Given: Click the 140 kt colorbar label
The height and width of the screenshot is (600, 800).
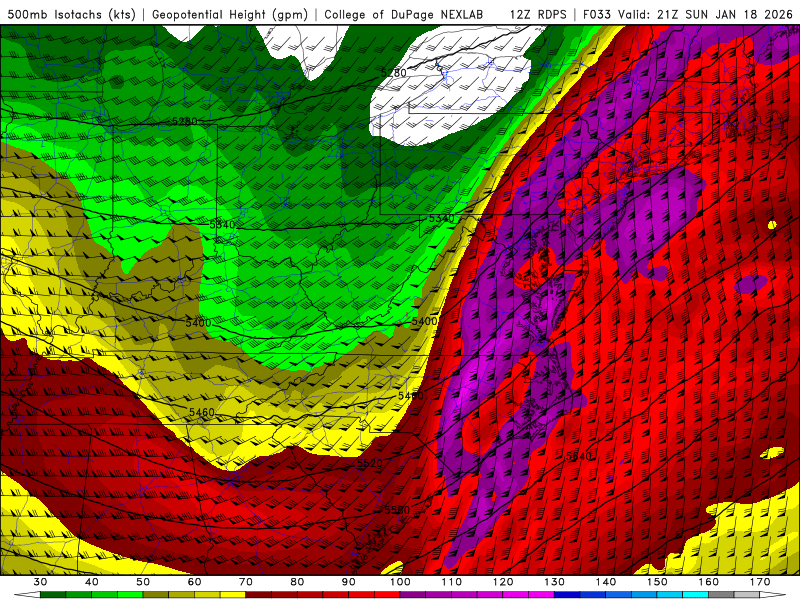Looking at the screenshot, I should (x=606, y=582).
